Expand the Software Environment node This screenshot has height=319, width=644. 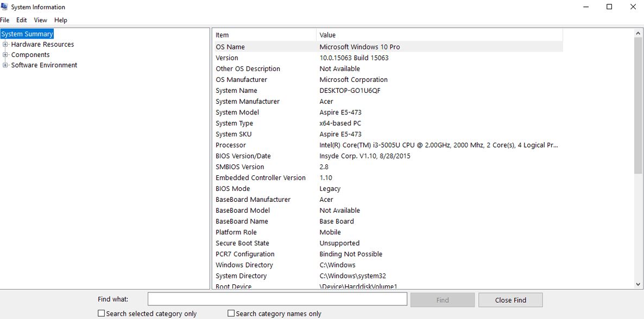pyautogui.click(x=5, y=65)
